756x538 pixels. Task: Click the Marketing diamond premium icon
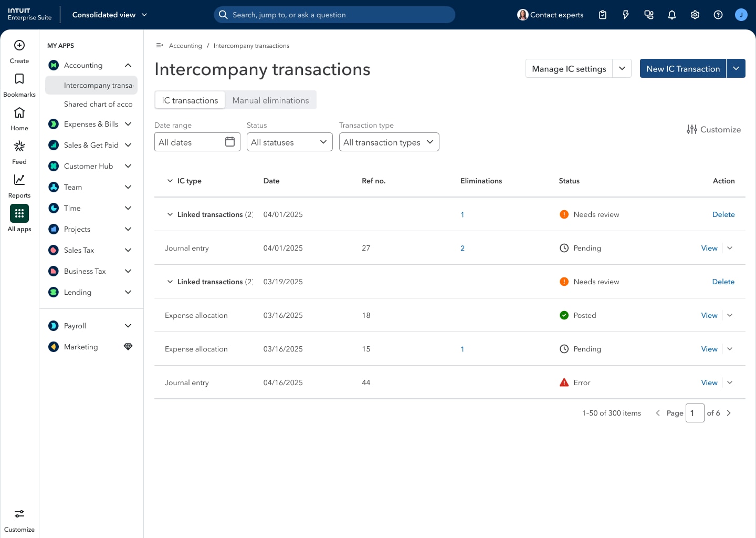pyautogui.click(x=128, y=347)
